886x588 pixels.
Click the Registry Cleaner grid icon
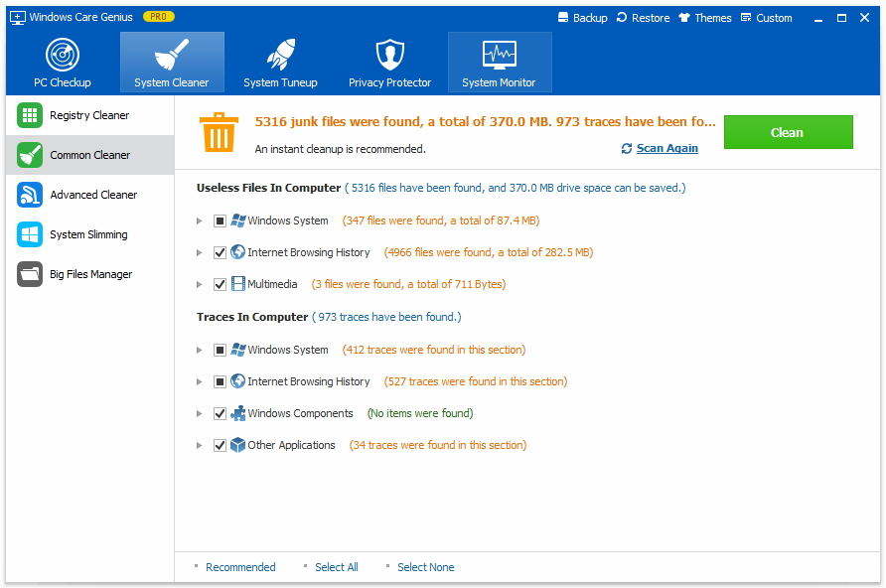click(30, 115)
